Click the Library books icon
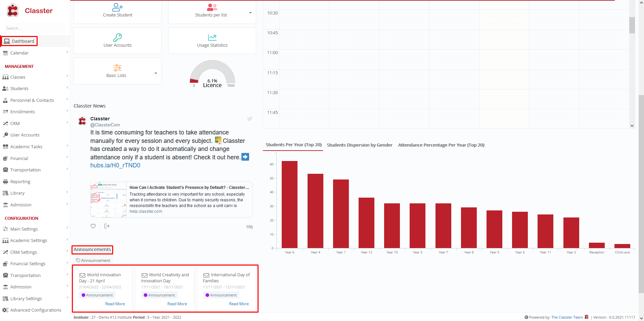Screen dimensions: 644x321 pyautogui.click(x=5, y=193)
